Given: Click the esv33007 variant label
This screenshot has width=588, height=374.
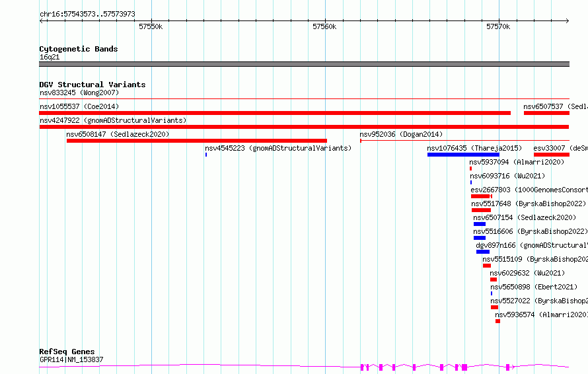Looking at the screenshot, I should pos(561,148).
